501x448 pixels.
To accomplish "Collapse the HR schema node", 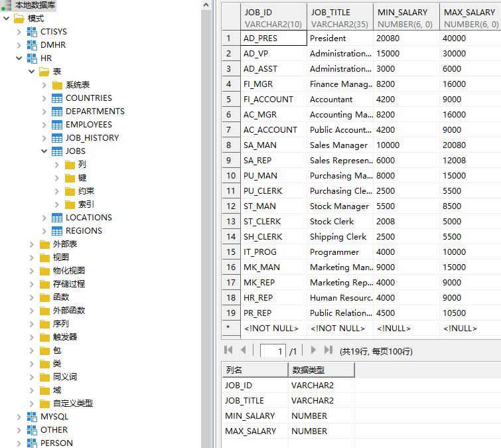I will coord(19,58).
